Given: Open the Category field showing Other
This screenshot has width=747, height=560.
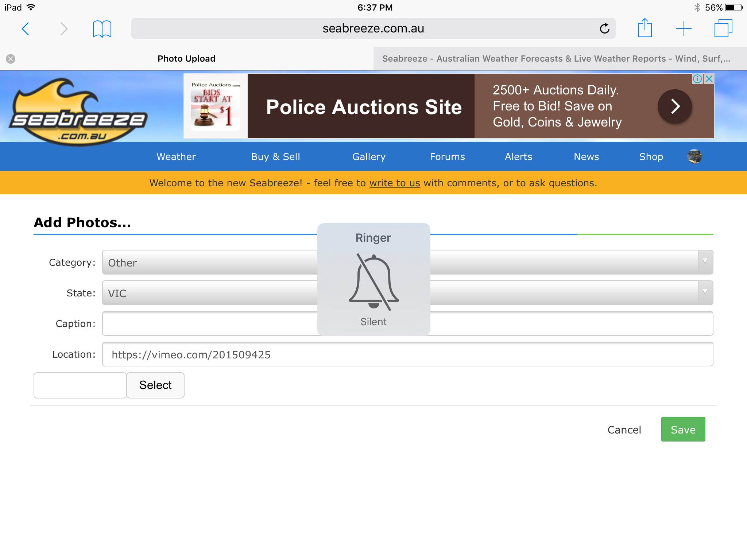Looking at the screenshot, I should [407, 262].
